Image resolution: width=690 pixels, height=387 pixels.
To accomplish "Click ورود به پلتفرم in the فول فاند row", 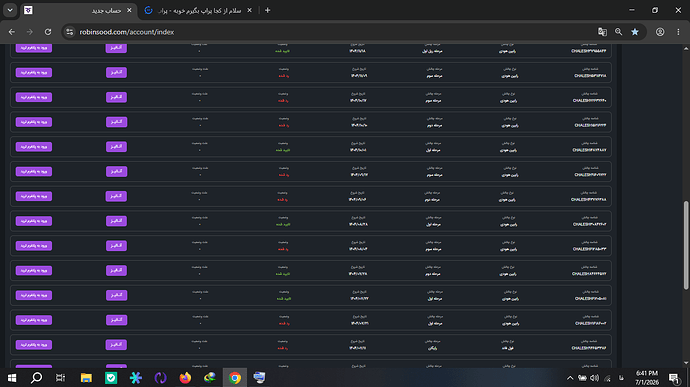I will click(34, 344).
